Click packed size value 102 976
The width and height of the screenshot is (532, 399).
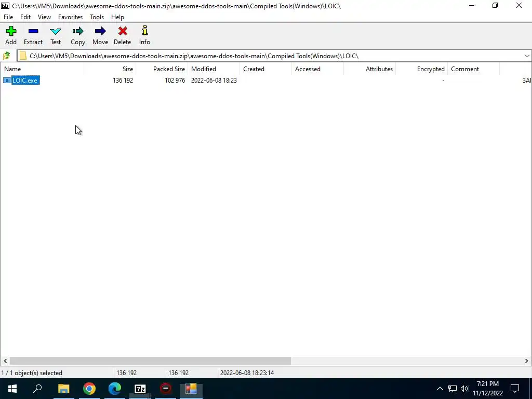(x=175, y=81)
